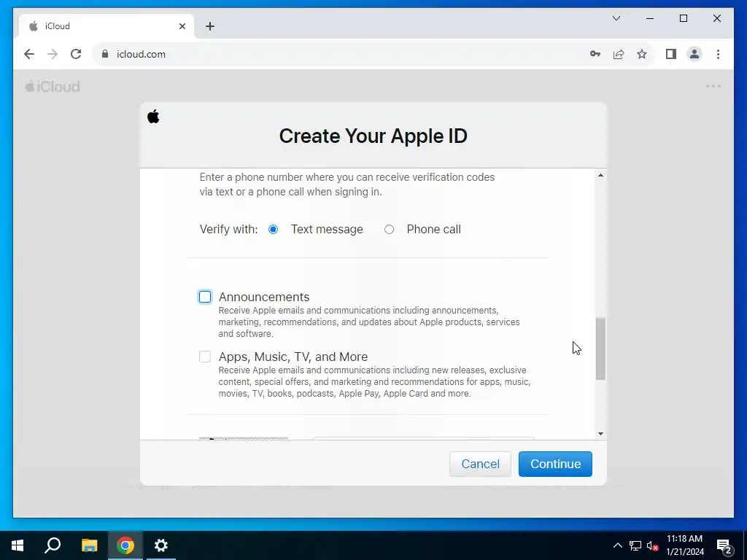Go back to previous page
This screenshot has height=560, width=747.
click(29, 54)
